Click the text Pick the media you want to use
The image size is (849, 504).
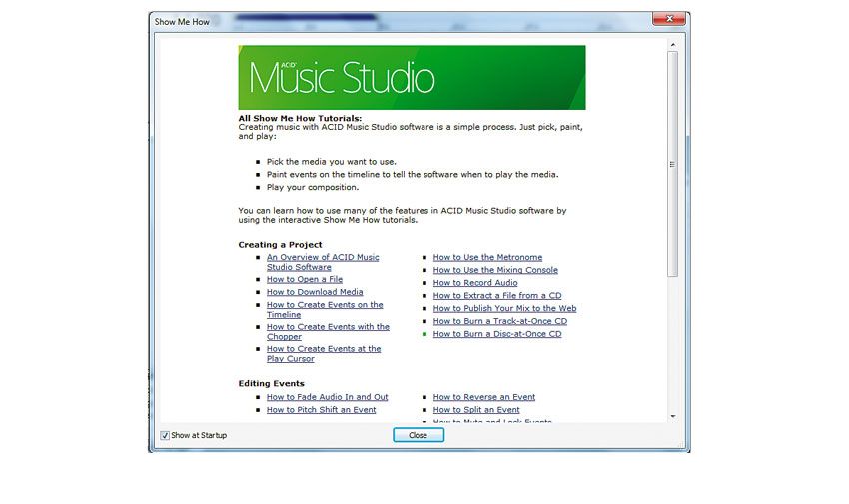[x=332, y=162]
